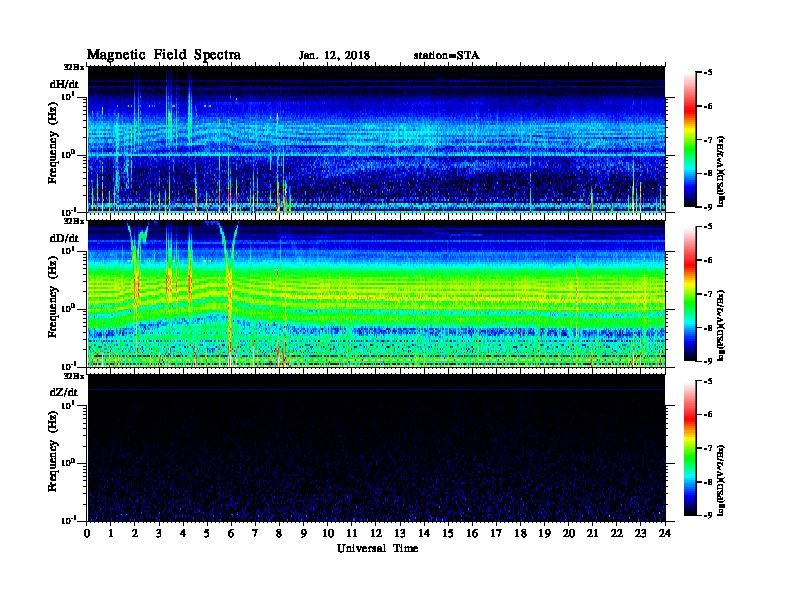Click the "Frequency (Hz)" label of the dZ/dt panel
The image size is (792, 612).
coord(53,452)
